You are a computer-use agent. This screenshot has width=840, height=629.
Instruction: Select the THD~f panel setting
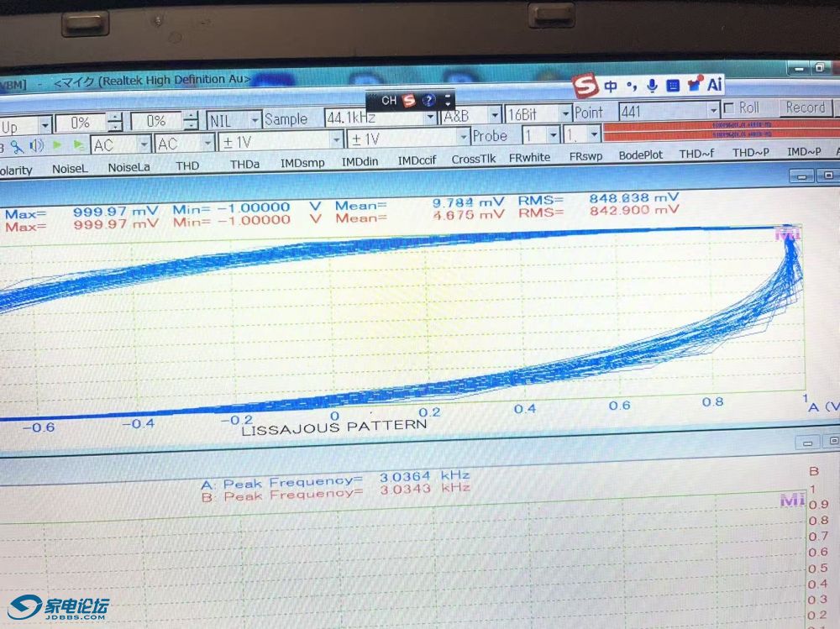tap(696, 154)
